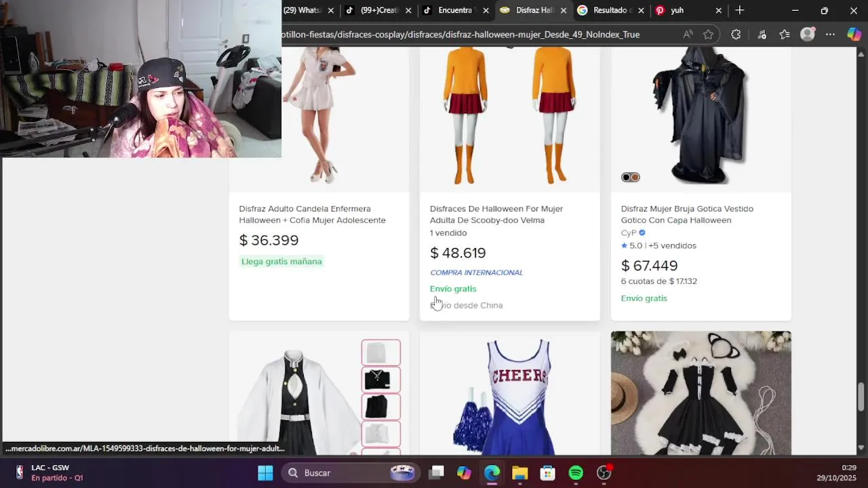This screenshot has width=868, height=488.
Task: Close the Encuentra TikTok tab
Action: click(x=486, y=10)
